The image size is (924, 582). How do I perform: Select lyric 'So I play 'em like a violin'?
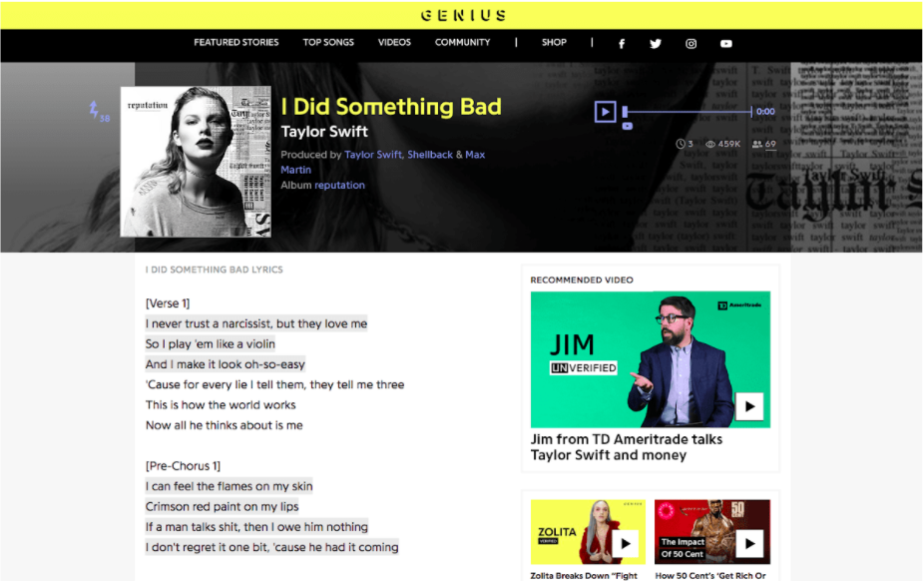pos(211,343)
